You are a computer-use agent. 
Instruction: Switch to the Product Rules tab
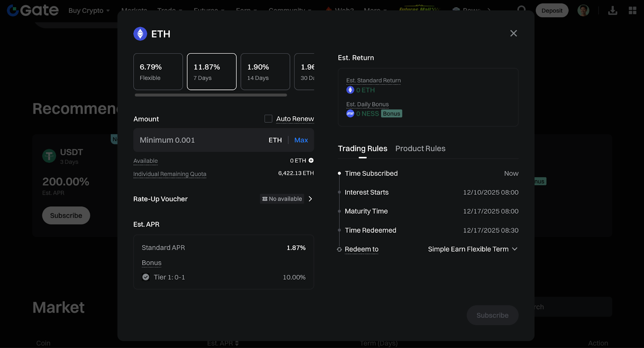420,148
